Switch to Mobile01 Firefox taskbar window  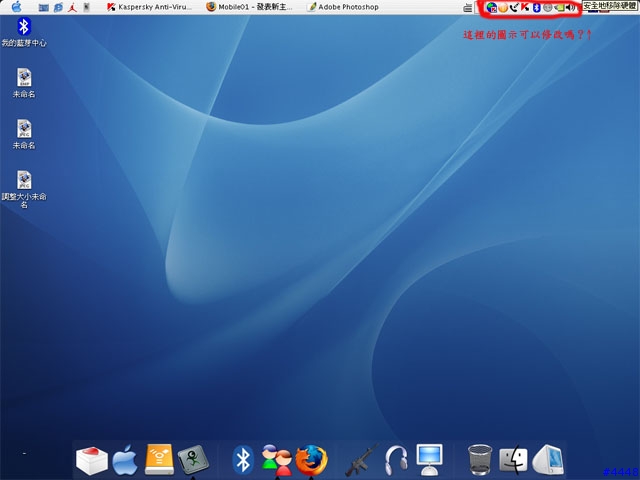click(249, 7)
